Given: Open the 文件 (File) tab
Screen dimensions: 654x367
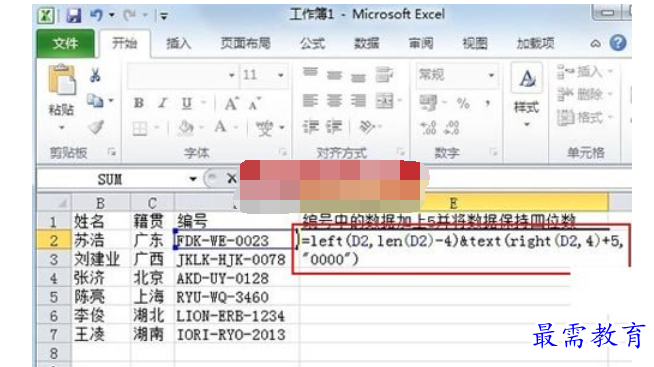Looking at the screenshot, I should pyautogui.click(x=65, y=43).
